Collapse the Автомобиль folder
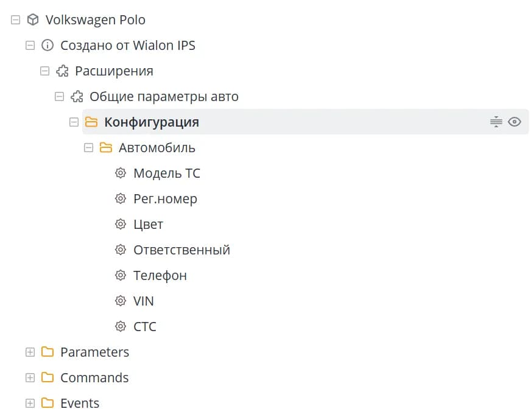 coord(88,147)
